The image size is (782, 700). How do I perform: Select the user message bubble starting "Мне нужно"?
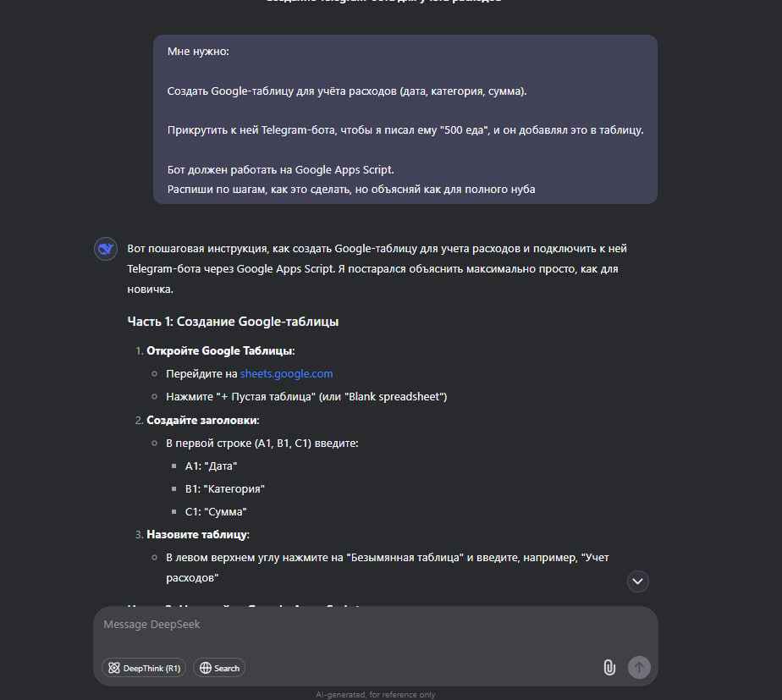pos(405,119)
